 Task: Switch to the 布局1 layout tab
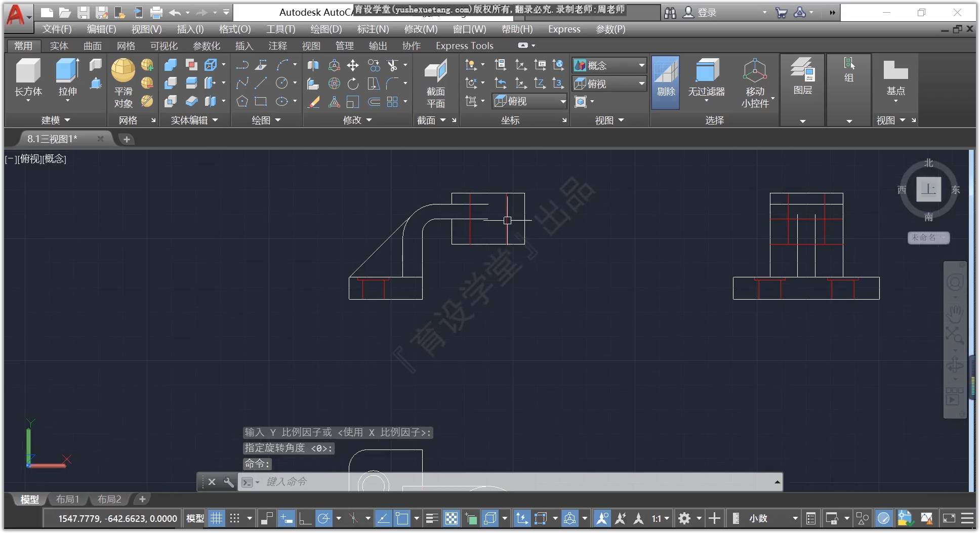pos(67,500)
